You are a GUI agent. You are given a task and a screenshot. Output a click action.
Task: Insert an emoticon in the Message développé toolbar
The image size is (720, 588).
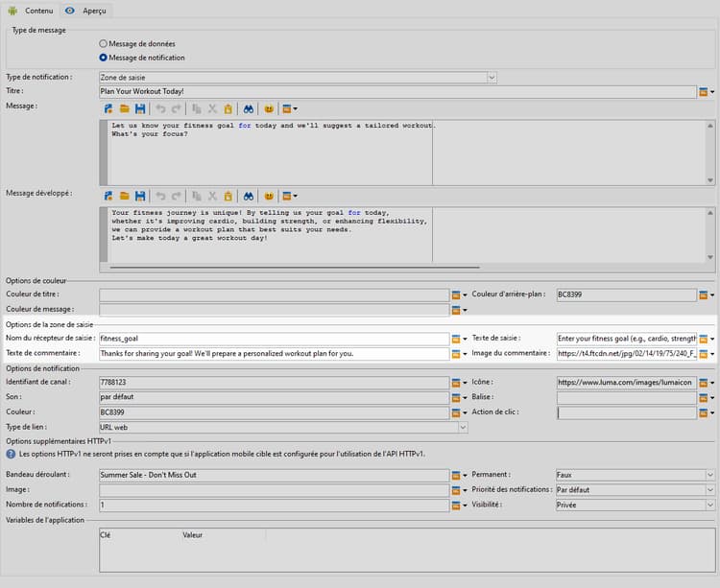click(x=269, y=196)
